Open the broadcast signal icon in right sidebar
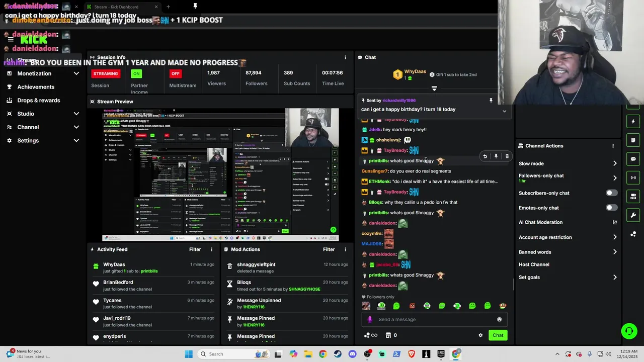Screen dimensions: 644x362 click(x=633, y=177)
